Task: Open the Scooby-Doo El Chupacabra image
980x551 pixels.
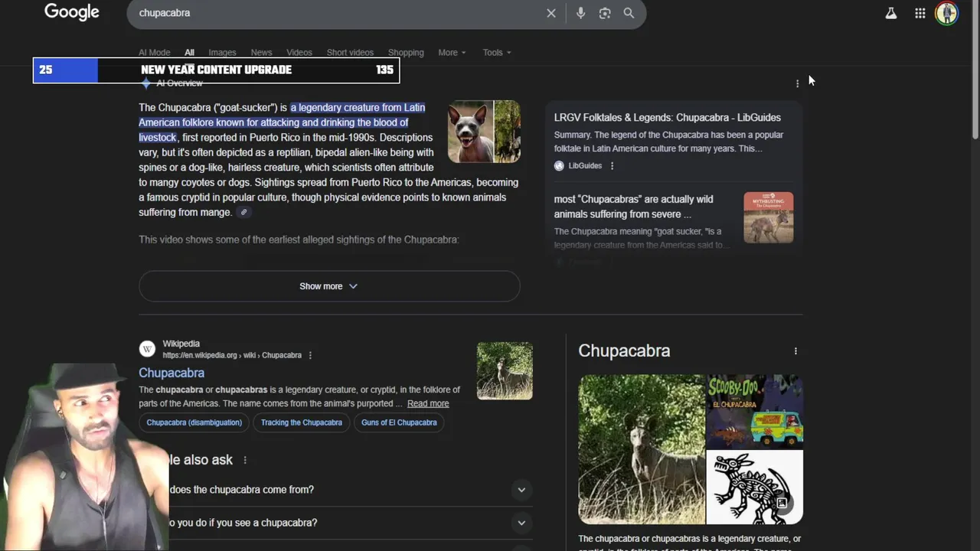Action: [755, 412]
